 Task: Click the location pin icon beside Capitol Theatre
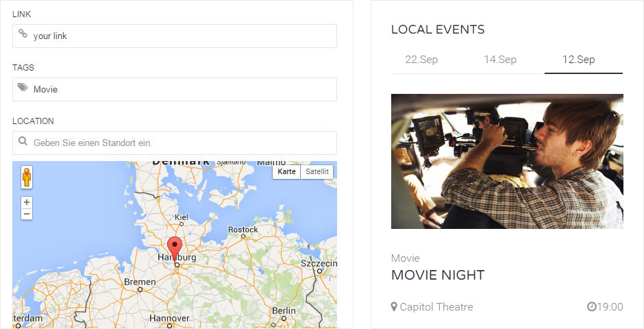point(394,307)
